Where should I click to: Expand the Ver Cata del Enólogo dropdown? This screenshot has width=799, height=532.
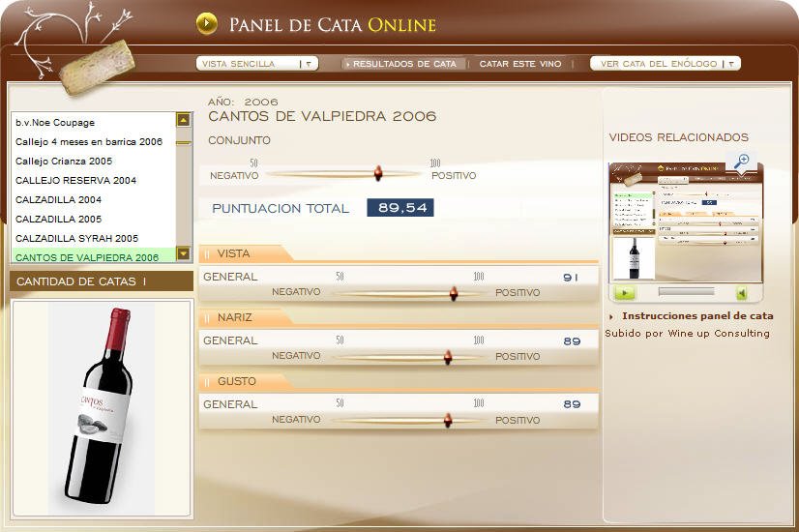click(665, 63)
